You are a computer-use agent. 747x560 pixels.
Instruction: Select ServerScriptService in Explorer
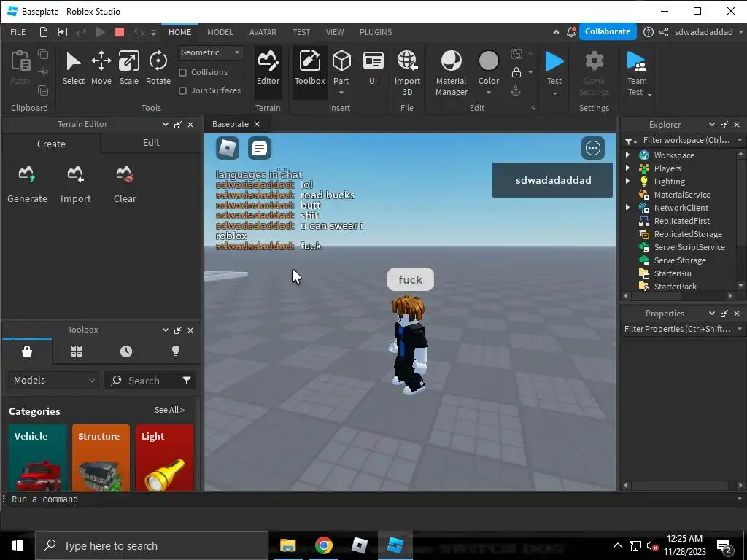pyautogui.click(x=689, y=247)
